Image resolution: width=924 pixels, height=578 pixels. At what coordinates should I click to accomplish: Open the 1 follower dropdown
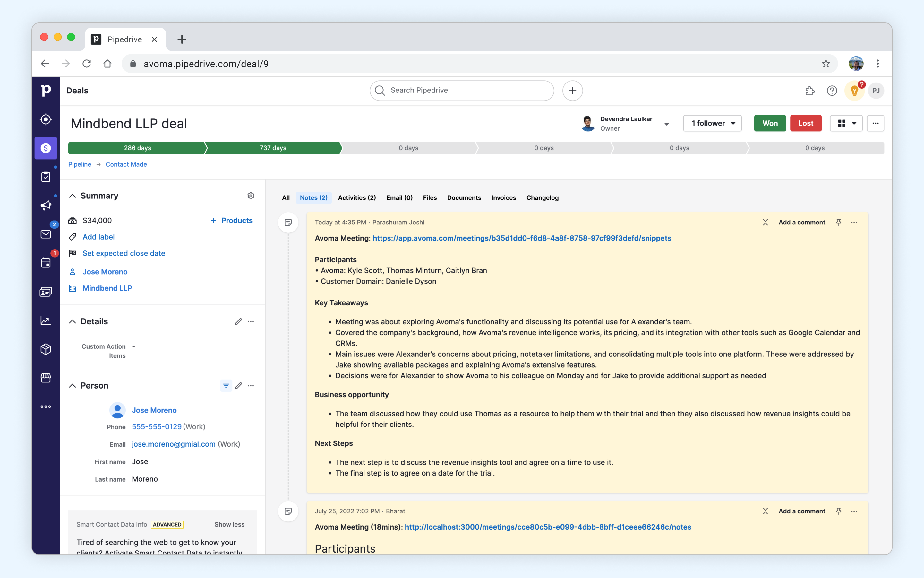[712, 123]
